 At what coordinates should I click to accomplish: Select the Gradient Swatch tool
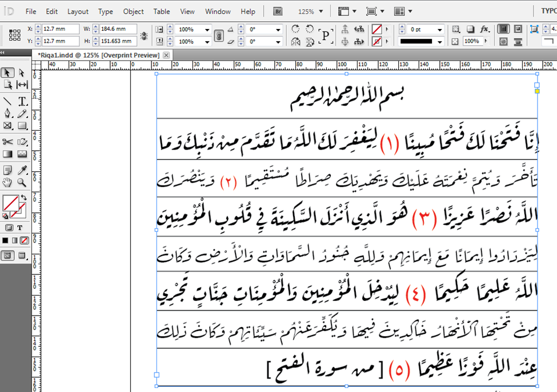point(7,154)
